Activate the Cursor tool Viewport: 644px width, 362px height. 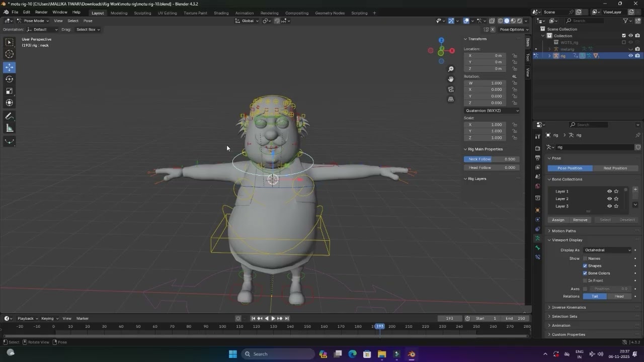coord(10,54)
